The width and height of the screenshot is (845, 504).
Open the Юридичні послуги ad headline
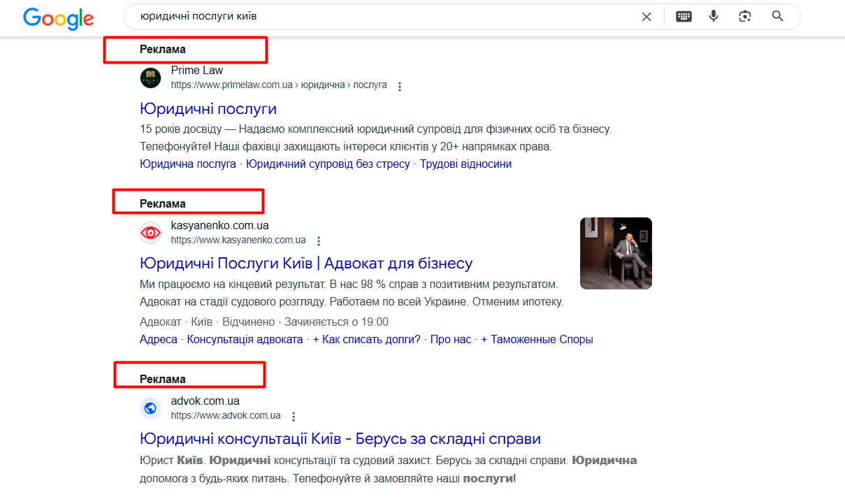(x=208, y=109)
